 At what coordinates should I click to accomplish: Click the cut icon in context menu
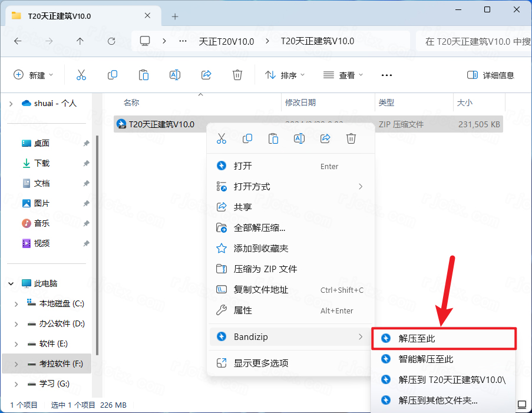(x=222, y=138)
